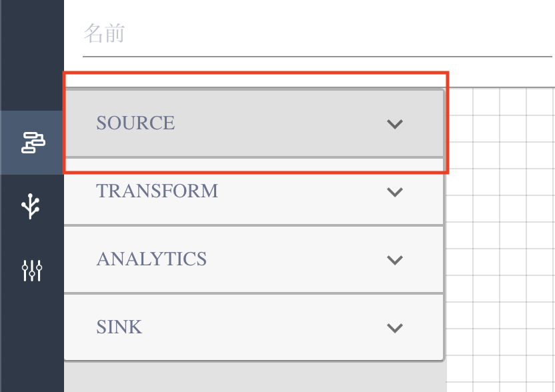Toggle the SOURCE accordion header row

pyautogui.click(x=267, y=123)
